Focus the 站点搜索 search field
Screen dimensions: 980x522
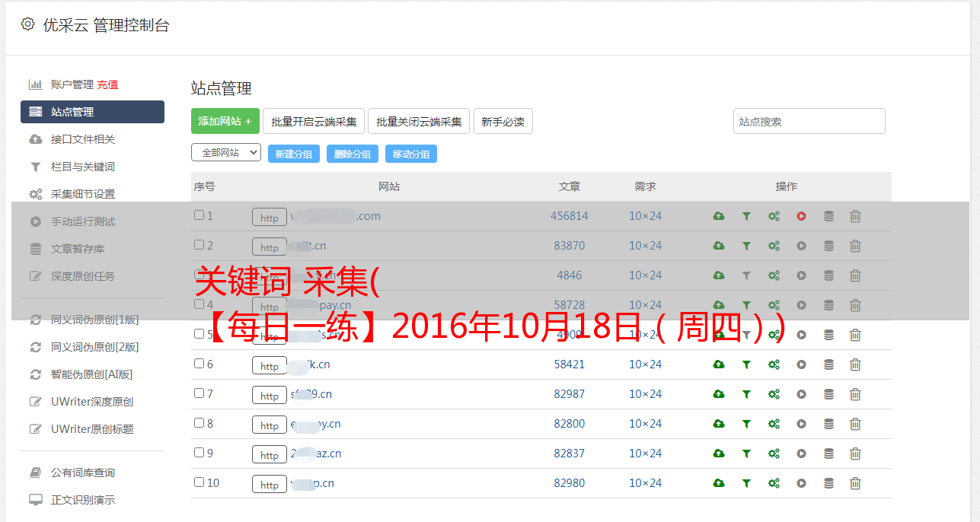click(x=809, y=121)
